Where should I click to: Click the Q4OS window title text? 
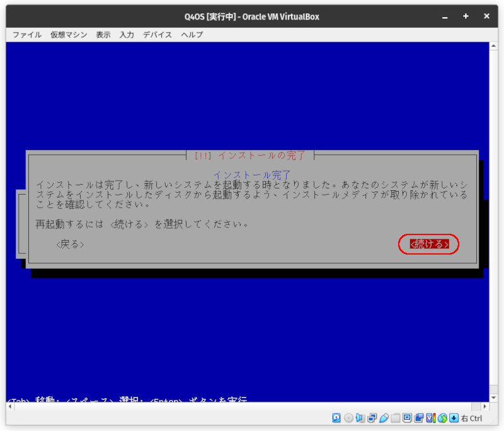coord(251,17)
